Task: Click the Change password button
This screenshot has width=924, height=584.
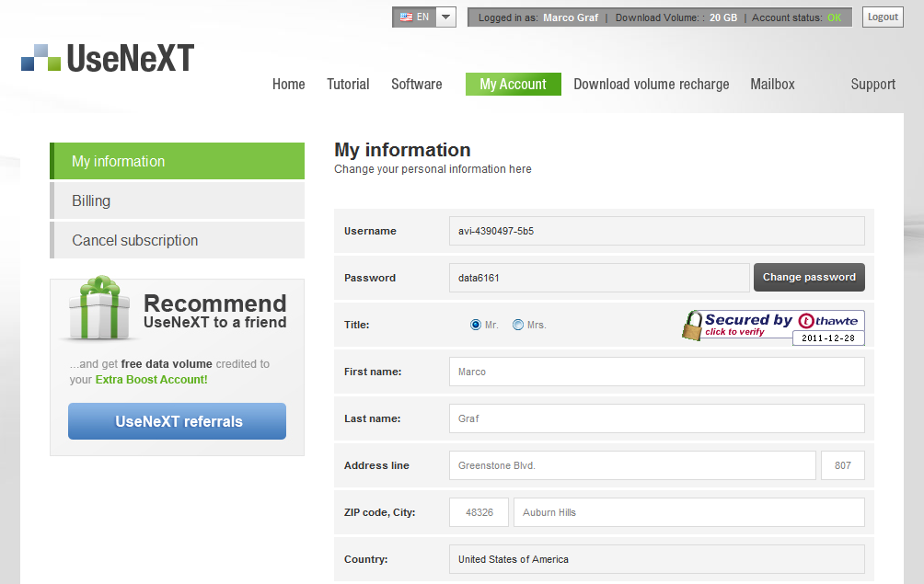Action: 809,277
